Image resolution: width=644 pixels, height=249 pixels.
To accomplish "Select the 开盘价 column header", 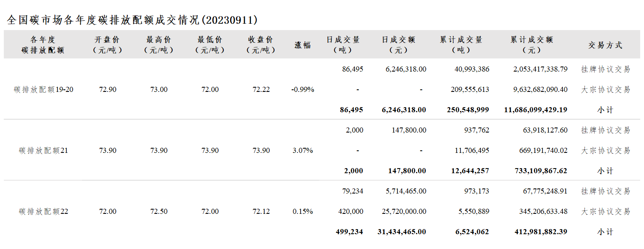I will tap(107, 45).
